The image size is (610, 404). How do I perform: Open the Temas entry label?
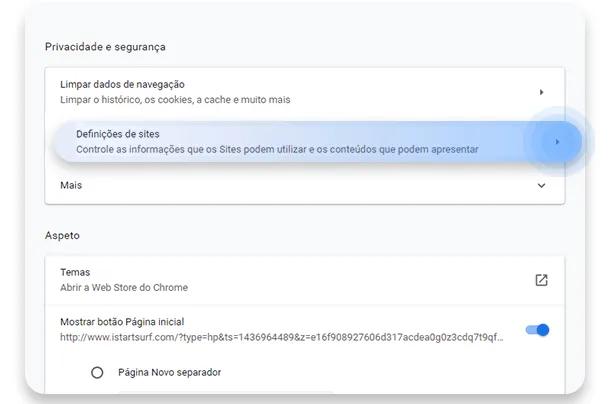[75, 272]
